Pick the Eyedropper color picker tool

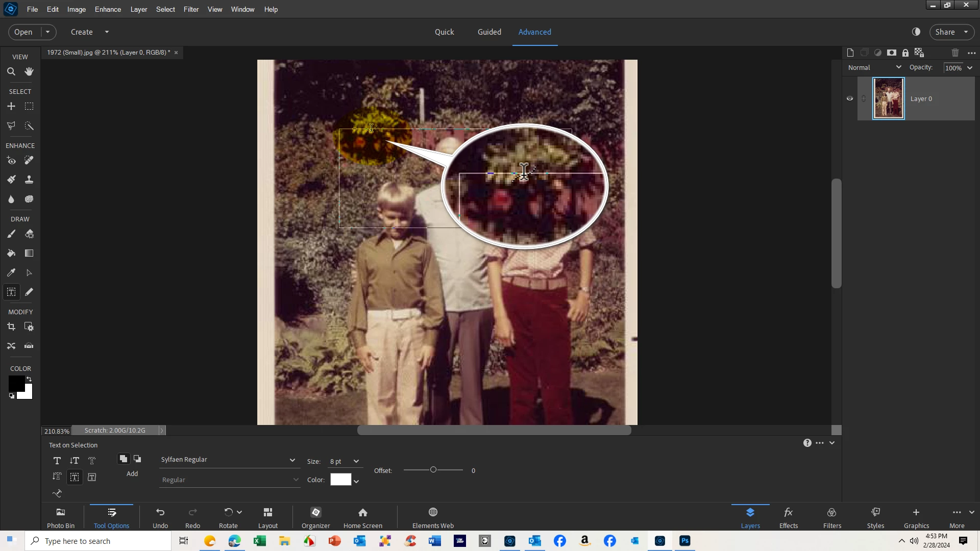click(x=11, y=273)
